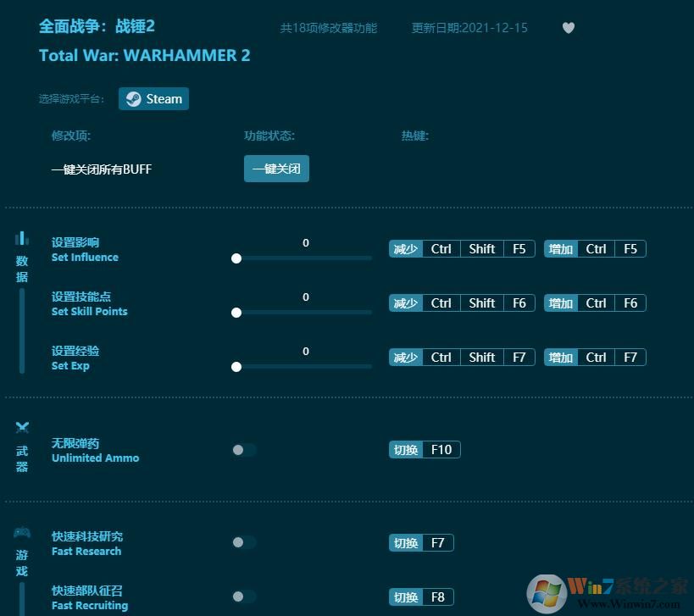Click the Set Exp value field showing 0

pos(305,351)
